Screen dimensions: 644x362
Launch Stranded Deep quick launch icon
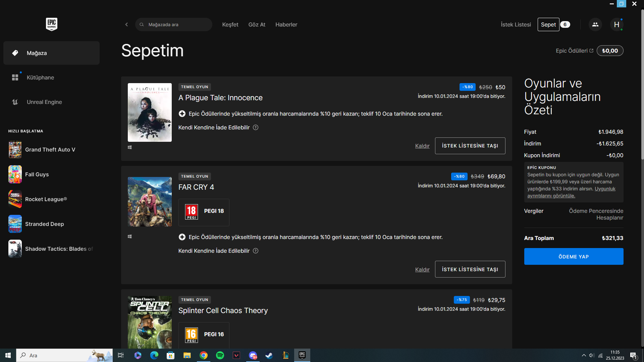pos(15,224)
